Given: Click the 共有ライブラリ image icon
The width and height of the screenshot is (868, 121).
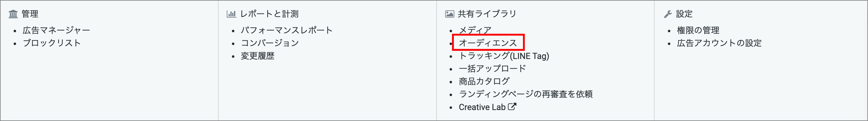Looking at the screenshot, I should [x=450, y=14].
